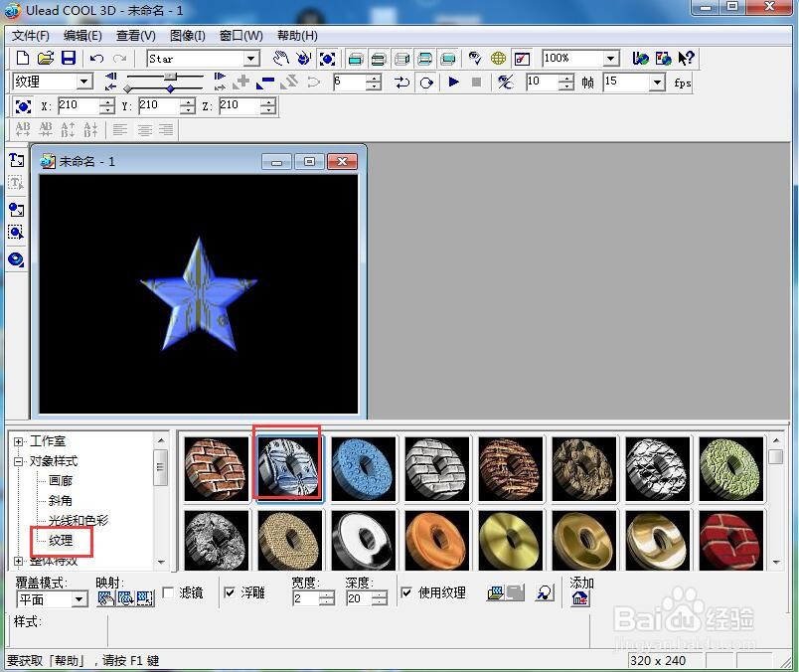This screenshot has width=799, height=672.
Task: Select 斜角 in the tree
Action: (x=61, y=501)
